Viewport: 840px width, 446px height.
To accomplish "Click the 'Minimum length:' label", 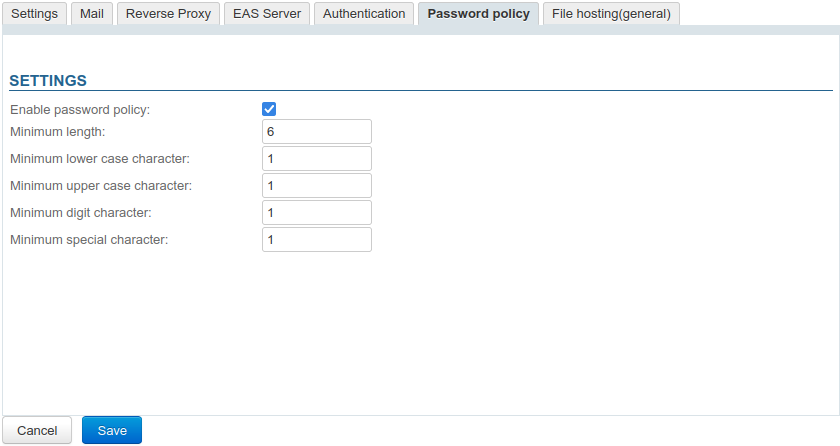I will pos(57,132).
